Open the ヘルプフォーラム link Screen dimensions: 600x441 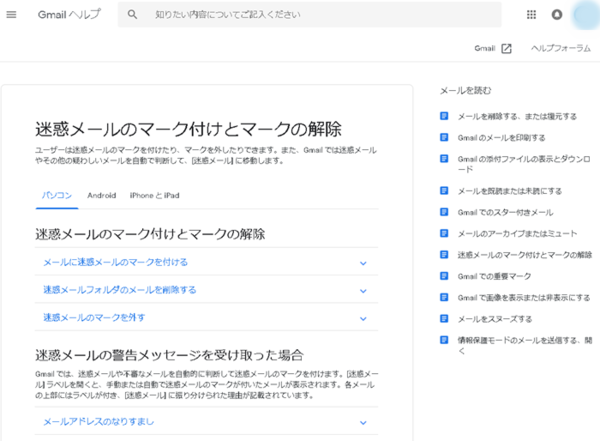(561, 48)
